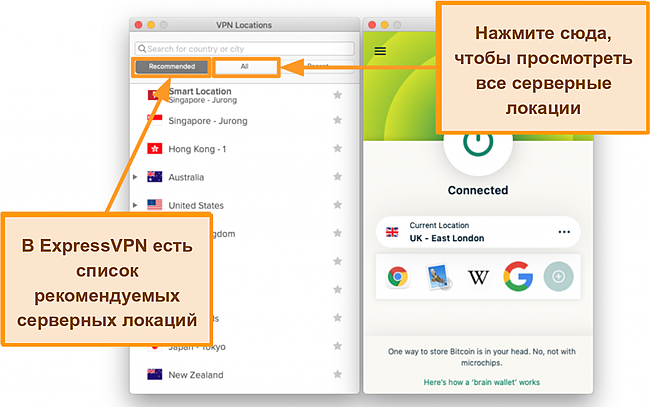Choose Australia from the locations list

click(x=245, y=177)
